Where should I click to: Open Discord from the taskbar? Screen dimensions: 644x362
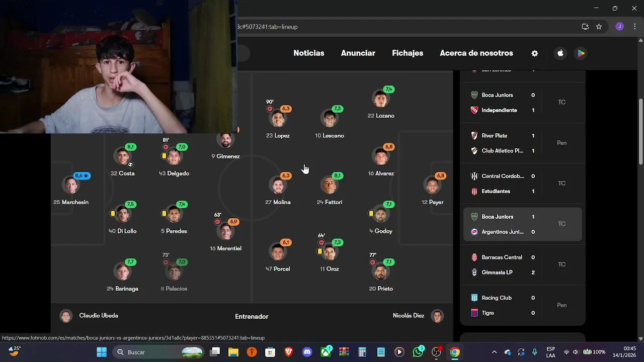[307, 352]
